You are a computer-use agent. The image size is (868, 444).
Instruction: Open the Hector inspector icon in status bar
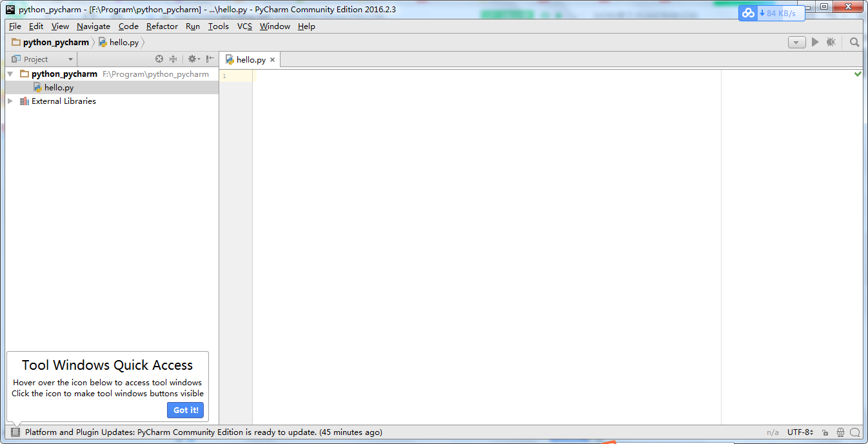tap(840, 432)
